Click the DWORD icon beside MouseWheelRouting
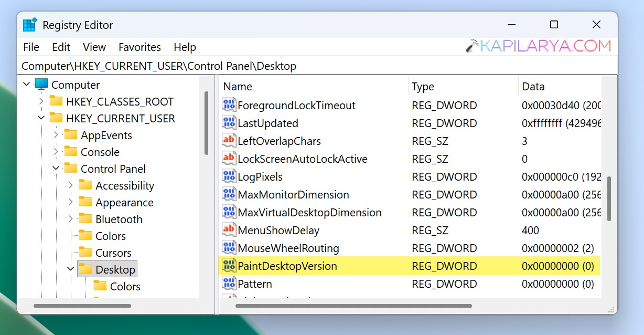 point(228,248)
